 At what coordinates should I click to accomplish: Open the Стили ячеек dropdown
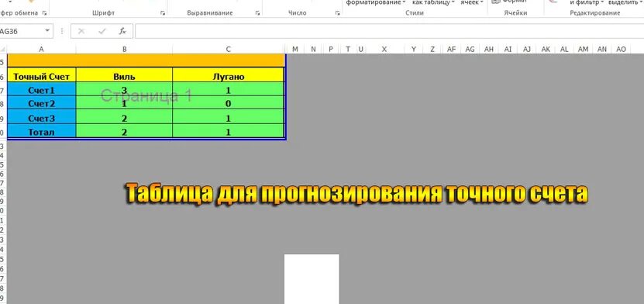coord(471,2)
